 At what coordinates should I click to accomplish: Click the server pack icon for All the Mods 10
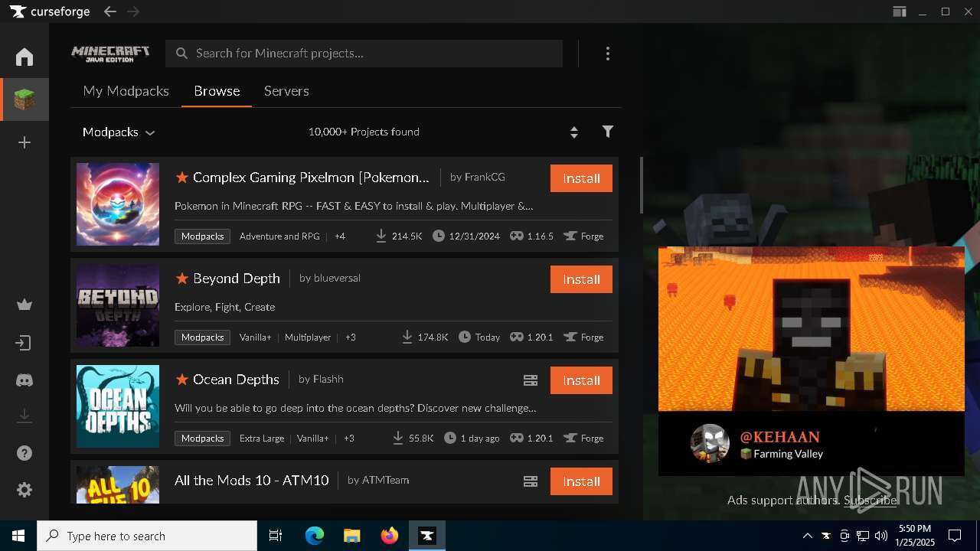531,481
